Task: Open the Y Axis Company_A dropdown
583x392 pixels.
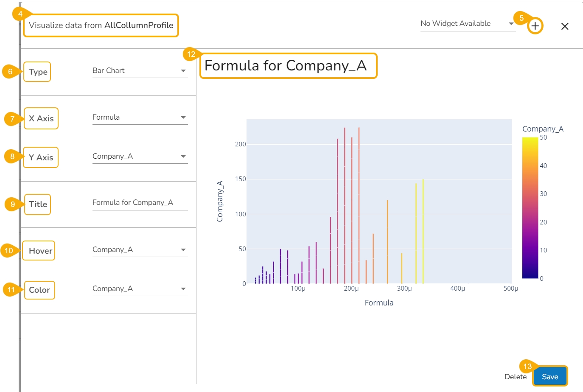Action: pyautogui.click(x=140, y=157)
